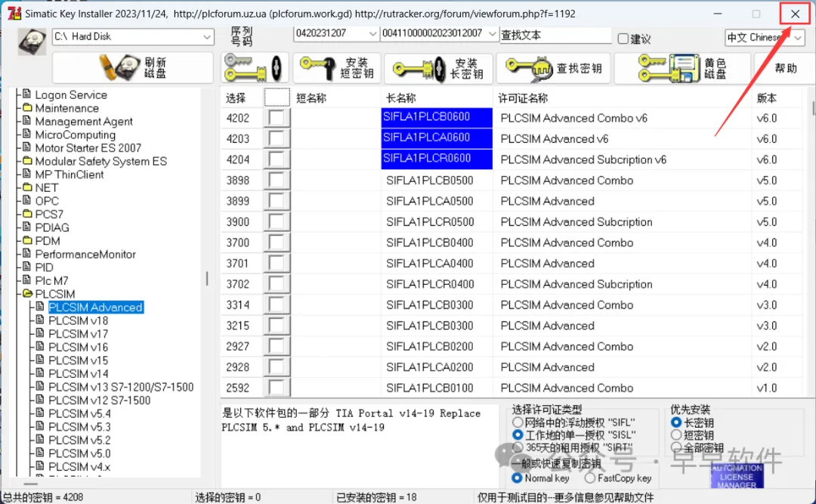Tick the checkbox for row 4204

[277, 159]
